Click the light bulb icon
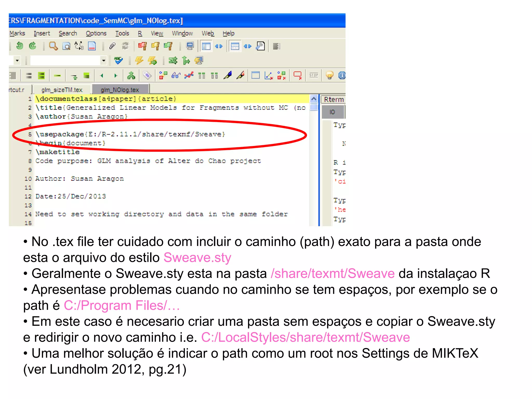532x399 pixels. click(x=329, y=76)
